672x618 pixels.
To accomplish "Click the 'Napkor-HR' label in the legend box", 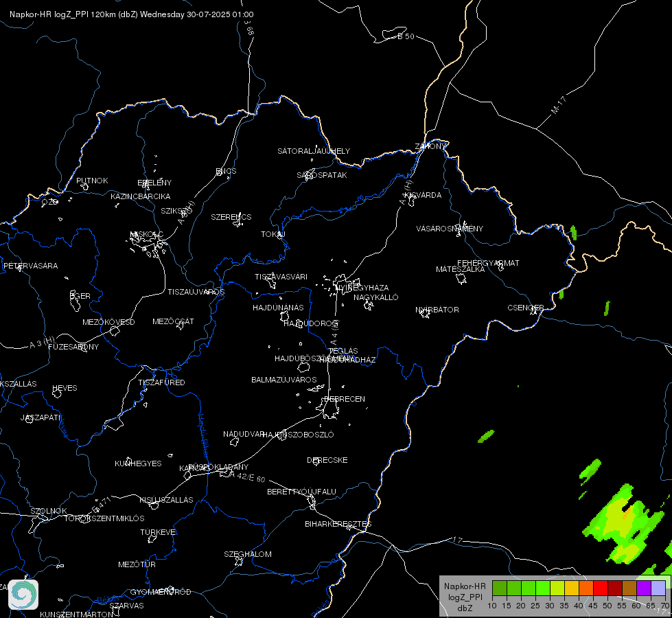I will 465,586.
